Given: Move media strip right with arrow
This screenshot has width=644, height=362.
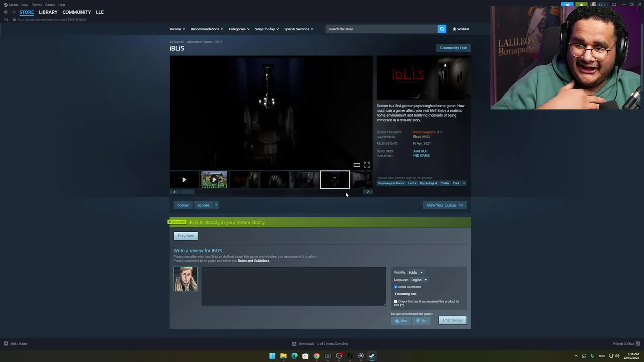Looking at the screenshot, I should pos(368,192).
